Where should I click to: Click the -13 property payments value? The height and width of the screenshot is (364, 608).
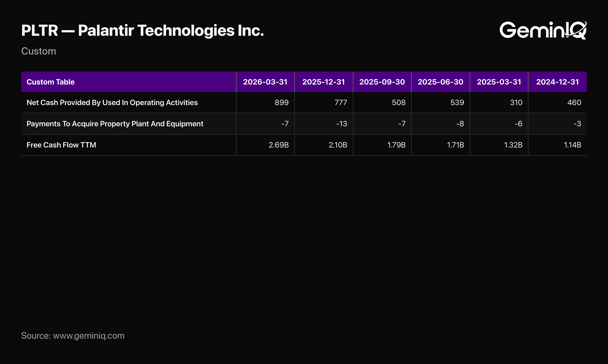click(x=342, y=124)
